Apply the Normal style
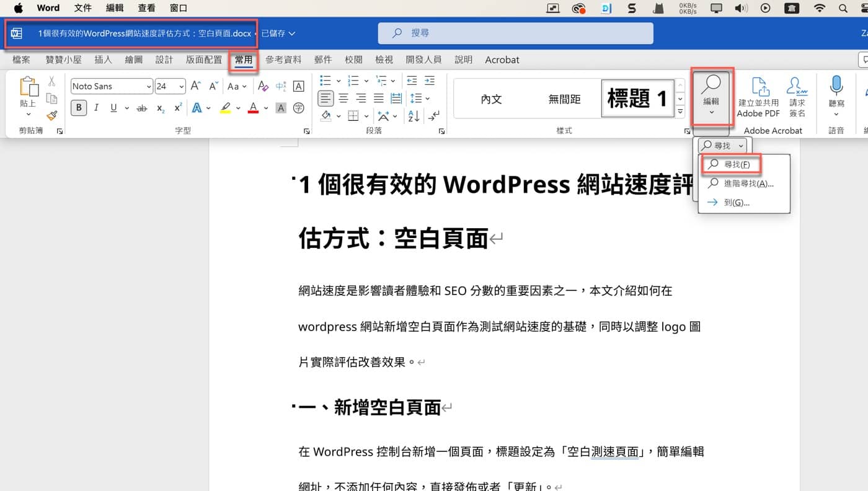Viewport: 868px width, 491px height. tap(491, 99)
